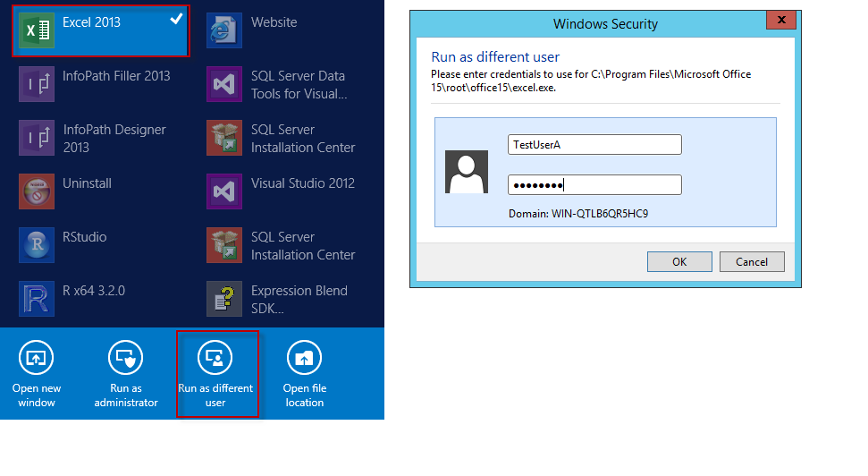Click the Website label text

274,22
